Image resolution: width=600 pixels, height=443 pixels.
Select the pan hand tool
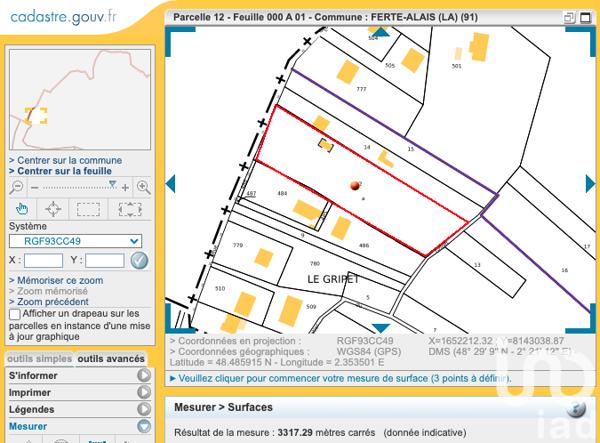(22, 209)
